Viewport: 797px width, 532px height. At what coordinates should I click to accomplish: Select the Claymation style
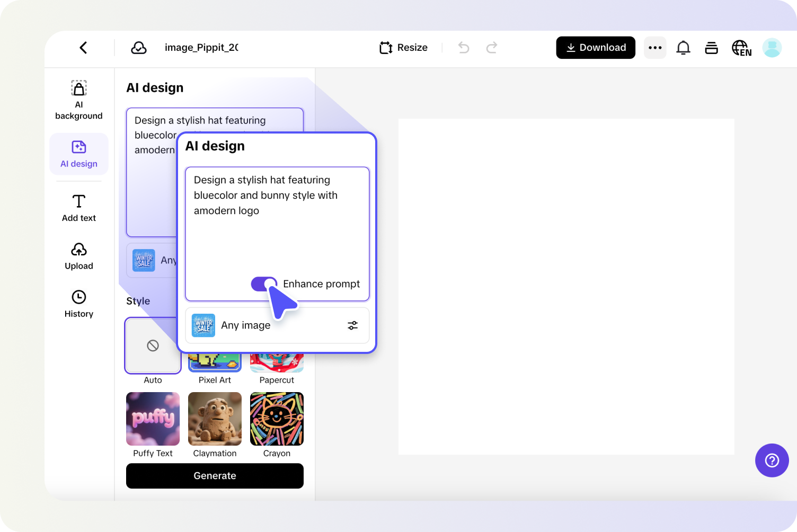(215, 419)
